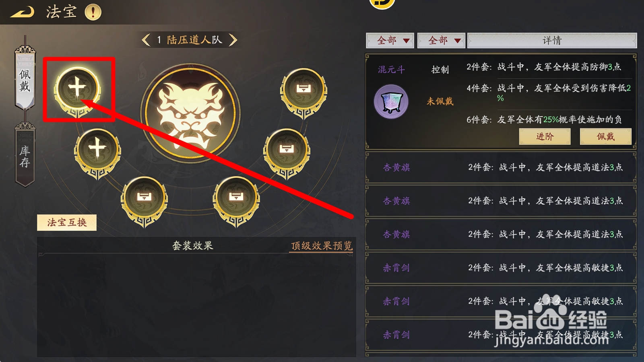Tap the 混元斗 treasure item icon
This screenshot has width=644, height=362.
click(391, 101)
